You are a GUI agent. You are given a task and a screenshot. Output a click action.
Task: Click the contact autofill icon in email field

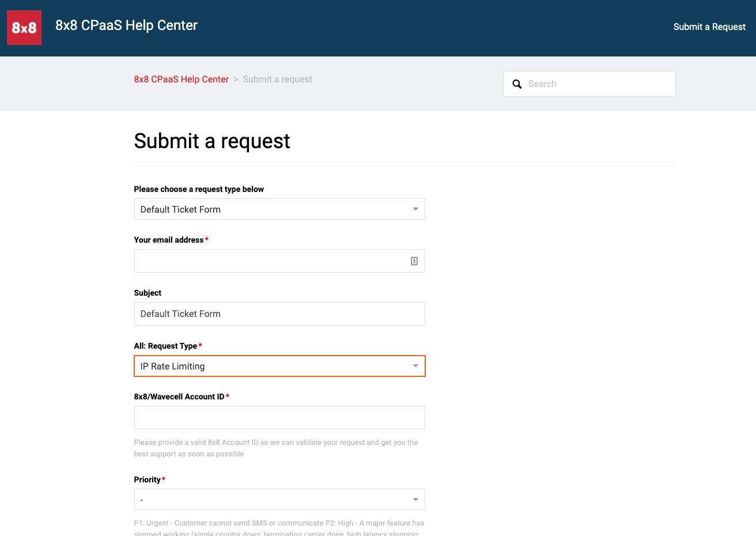(414, 261)
